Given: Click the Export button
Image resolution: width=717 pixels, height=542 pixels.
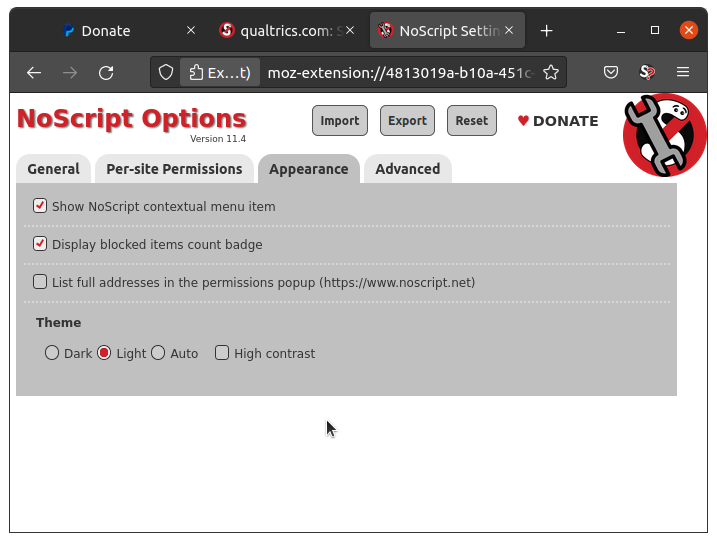Looking at the screenshot, I should [x=407, y=121].
